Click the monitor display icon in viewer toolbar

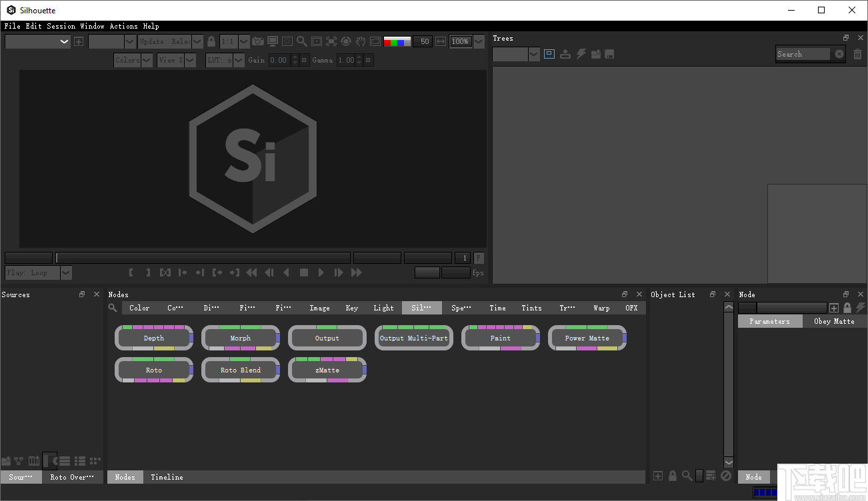[x=273, y=41]
